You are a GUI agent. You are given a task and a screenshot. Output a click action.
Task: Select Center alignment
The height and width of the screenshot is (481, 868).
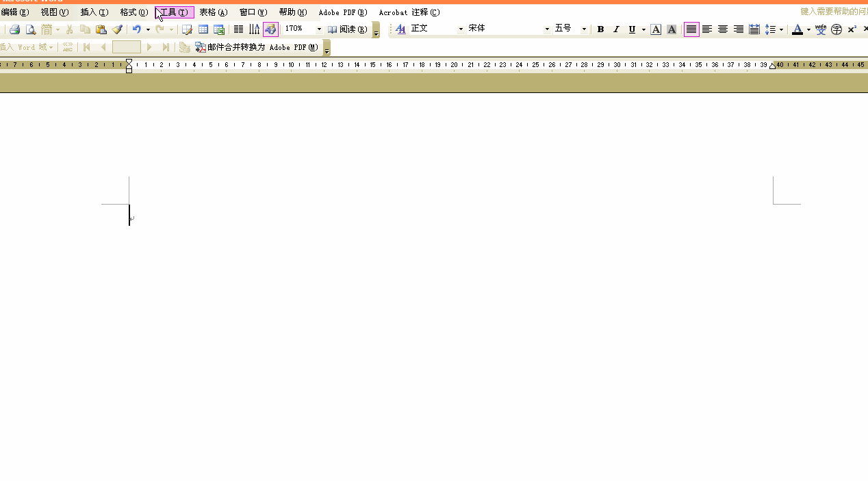coord(723,29)
